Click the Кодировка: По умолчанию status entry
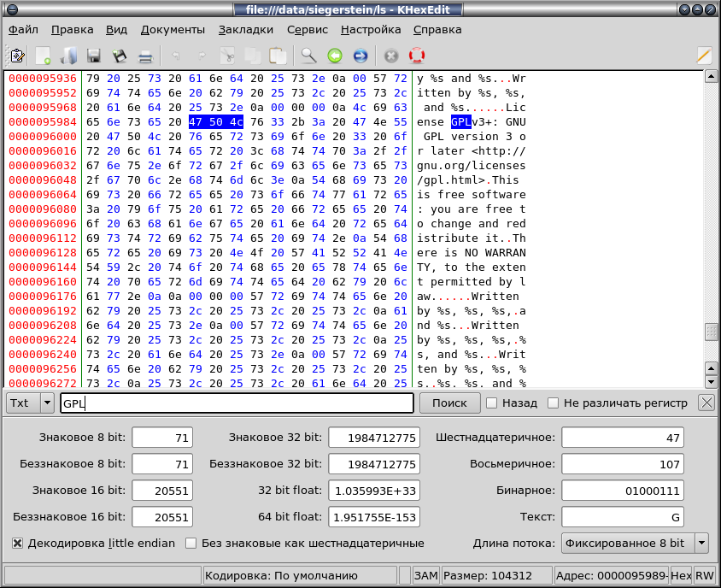Viewport: 721px width, 588px height. click(300, 575)
